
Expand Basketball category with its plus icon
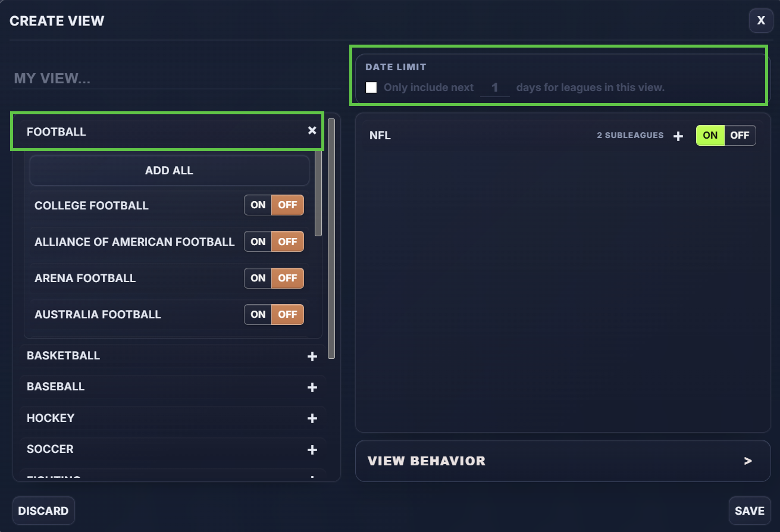tap(312, 356)
